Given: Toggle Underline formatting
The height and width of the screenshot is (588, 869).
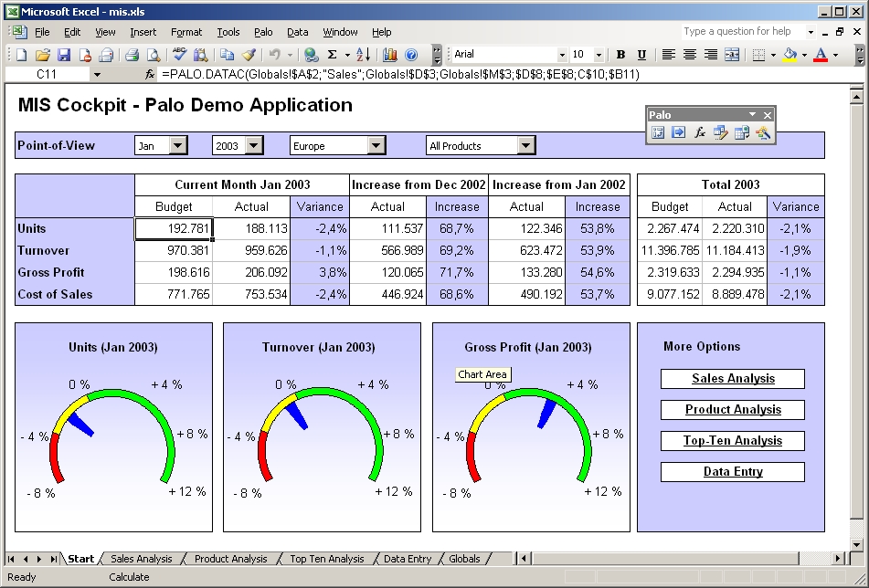Looking at the screenshot, I should point(641,55).
